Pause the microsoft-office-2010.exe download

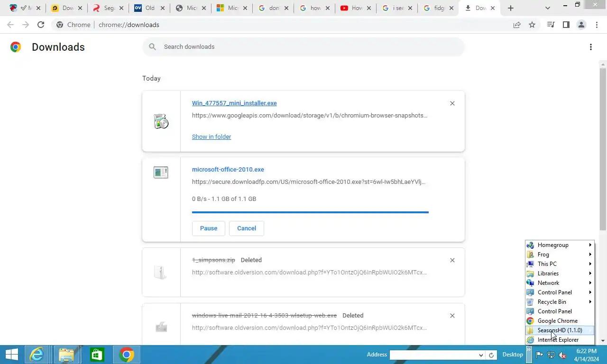pyautogui.click(x=209, y=228)
